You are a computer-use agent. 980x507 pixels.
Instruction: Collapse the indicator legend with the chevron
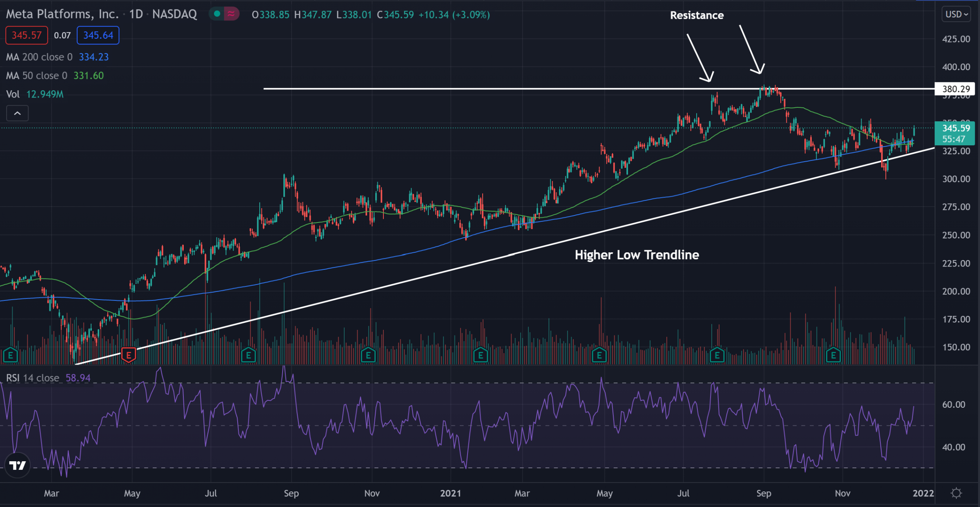pos(17,113)
